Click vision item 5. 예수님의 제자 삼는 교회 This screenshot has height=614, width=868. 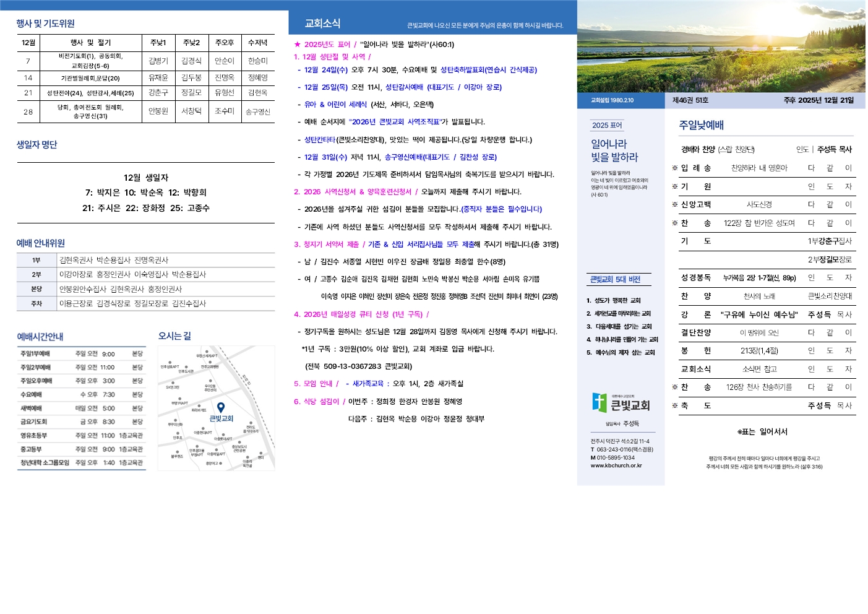[621, 353]
